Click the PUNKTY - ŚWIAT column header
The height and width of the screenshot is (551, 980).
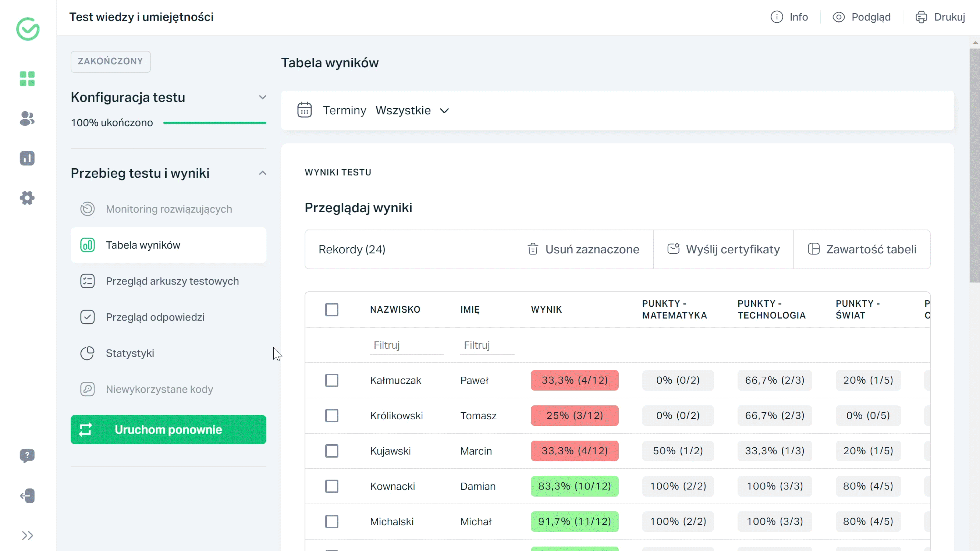(x=857, y=309)
